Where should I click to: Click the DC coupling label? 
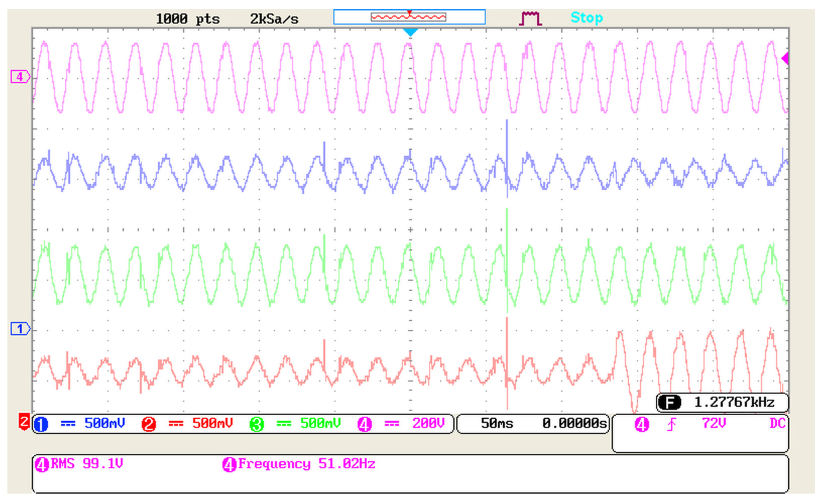pyautogui.click(x=777, y=424)
